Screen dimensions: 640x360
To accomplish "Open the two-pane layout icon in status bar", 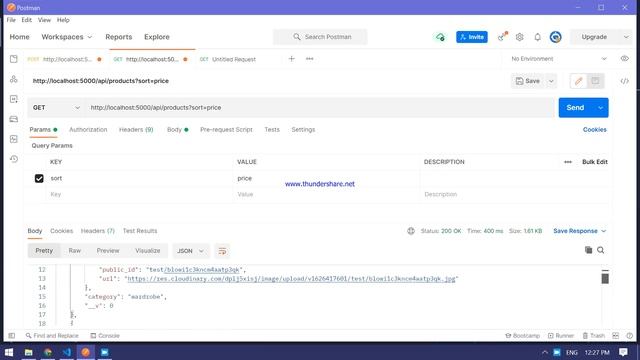I will click(616, 336).
